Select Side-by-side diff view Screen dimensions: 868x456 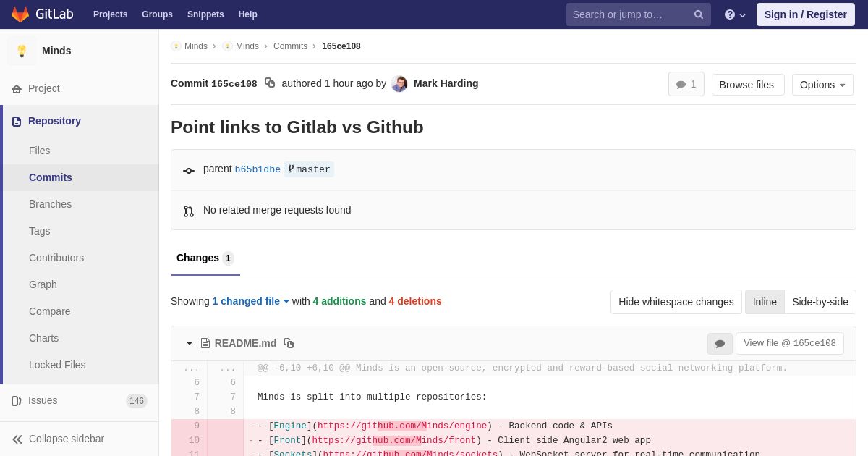(820, 302)
